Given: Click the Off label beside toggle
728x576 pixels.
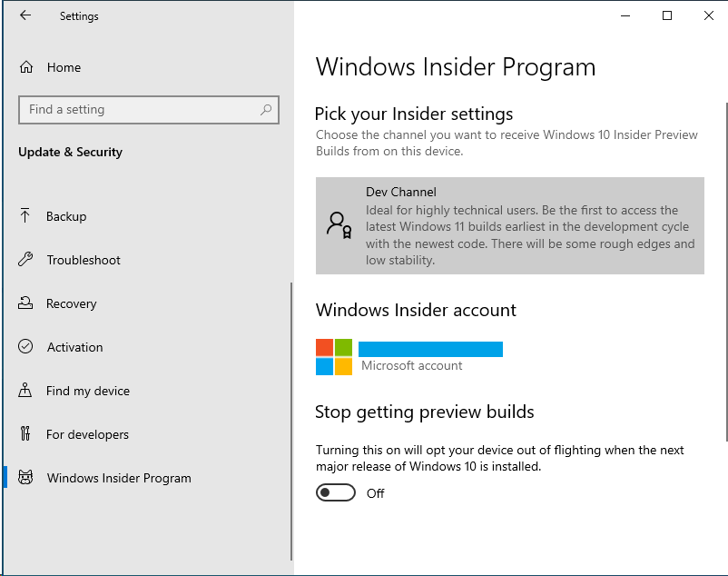Looking at the screenshot, I should 375,493.
